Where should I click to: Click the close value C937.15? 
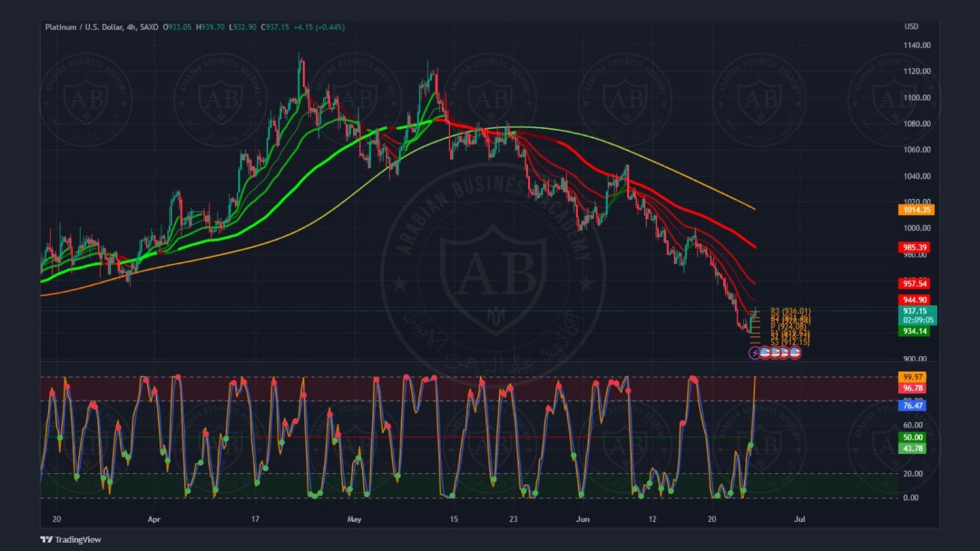click(x=275, y=27)
